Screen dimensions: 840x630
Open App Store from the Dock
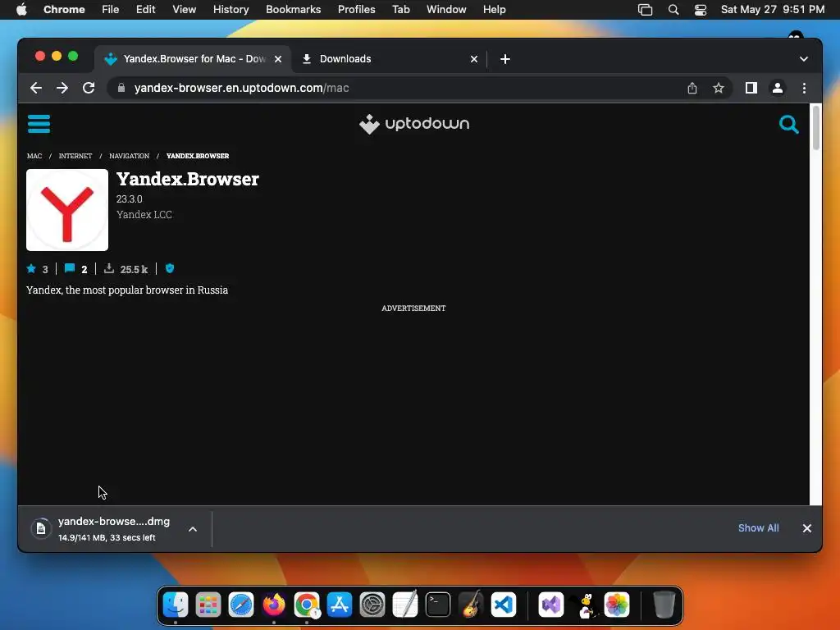[x=340, y=605]
